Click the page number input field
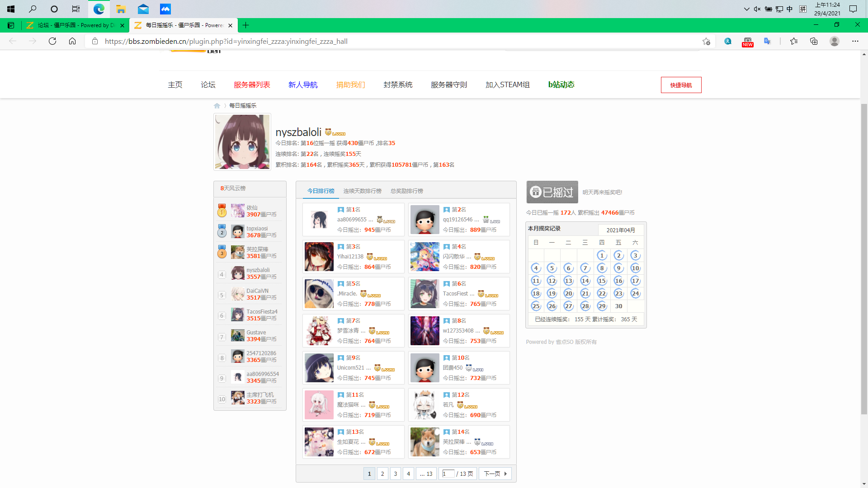868x488 pixels. [x=448, y=474]
